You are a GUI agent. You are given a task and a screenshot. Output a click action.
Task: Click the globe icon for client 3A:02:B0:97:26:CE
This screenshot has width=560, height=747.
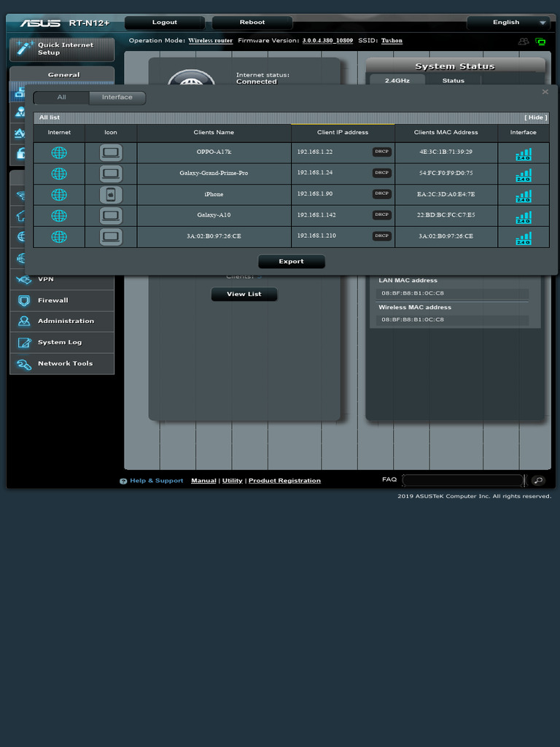pyautogui.click(x=59, y=237)
